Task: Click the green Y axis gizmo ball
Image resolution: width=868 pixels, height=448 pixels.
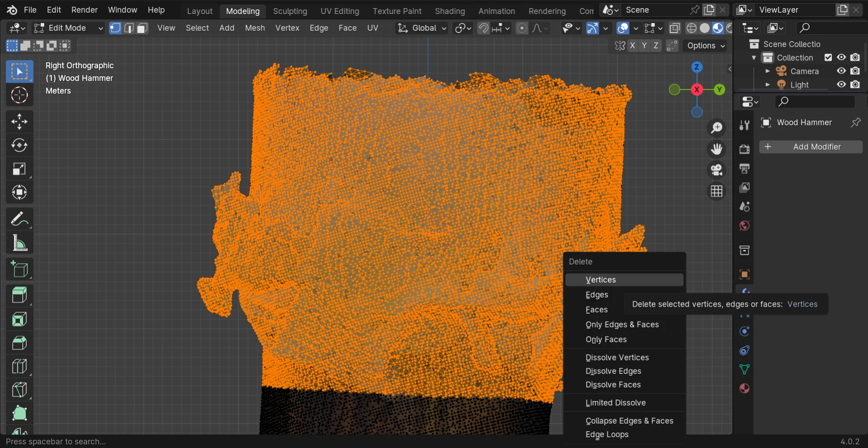Action: point(719,89)
